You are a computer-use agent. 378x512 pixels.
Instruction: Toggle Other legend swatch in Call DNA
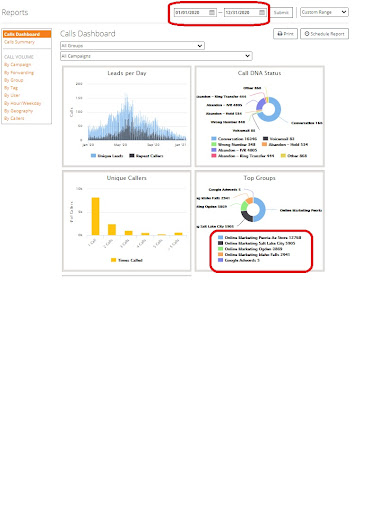[283, 156]
